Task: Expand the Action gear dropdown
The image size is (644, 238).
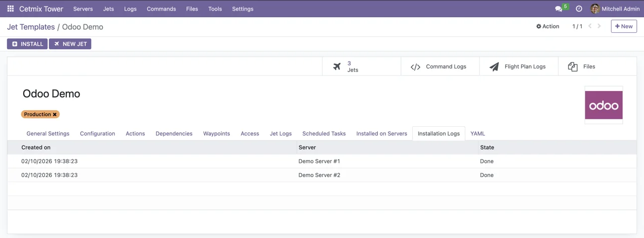Action: tap(547, 26)
